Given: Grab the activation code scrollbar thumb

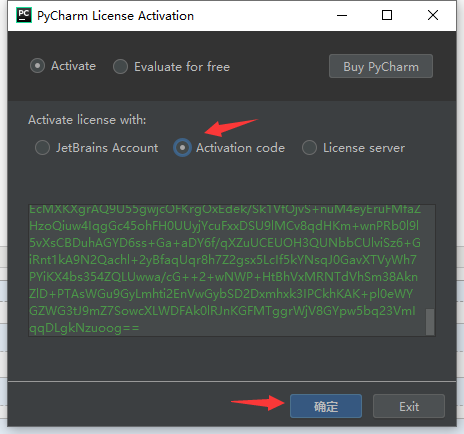Looking at the screenshot, I should [430, 322].
